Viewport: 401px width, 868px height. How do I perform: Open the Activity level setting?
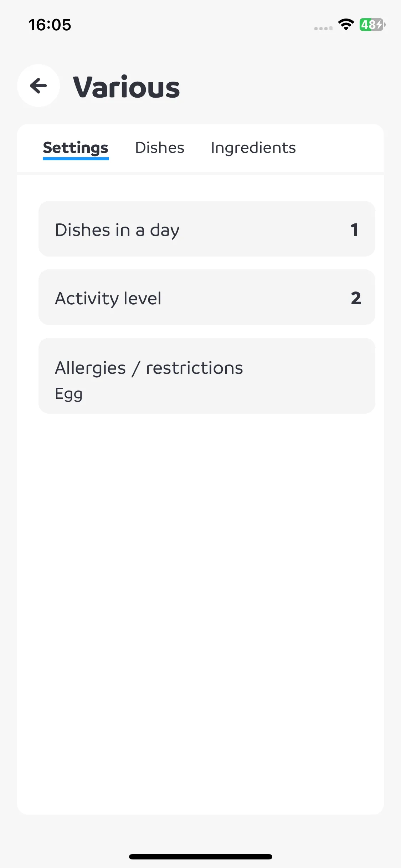207,297
